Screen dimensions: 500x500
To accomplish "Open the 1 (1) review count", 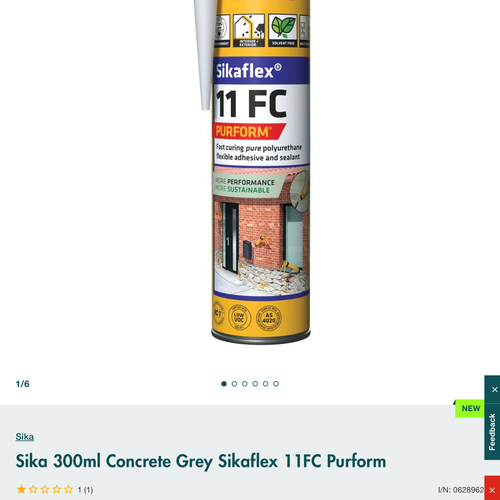I will (x=85, y=490).
